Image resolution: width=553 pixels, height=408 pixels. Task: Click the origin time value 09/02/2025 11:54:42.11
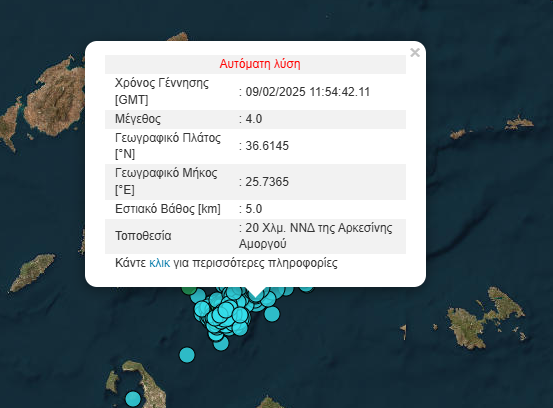click(x=308, y=92)
